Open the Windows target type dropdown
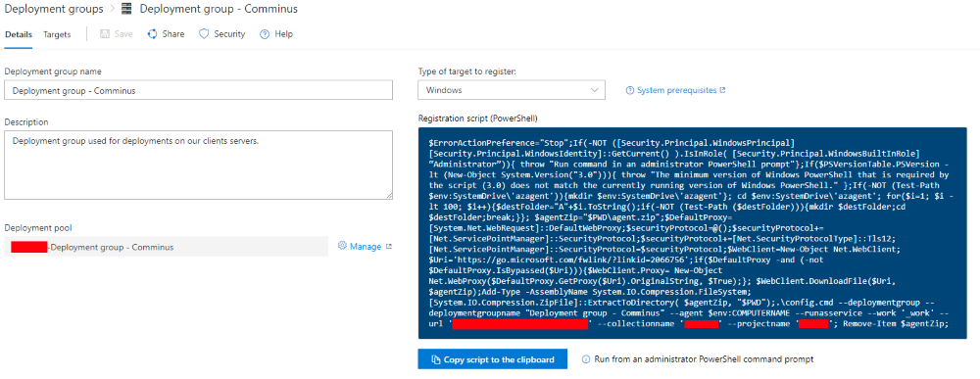Image resolution: width=980 pixels, height=379 pixels. point(512,90)
